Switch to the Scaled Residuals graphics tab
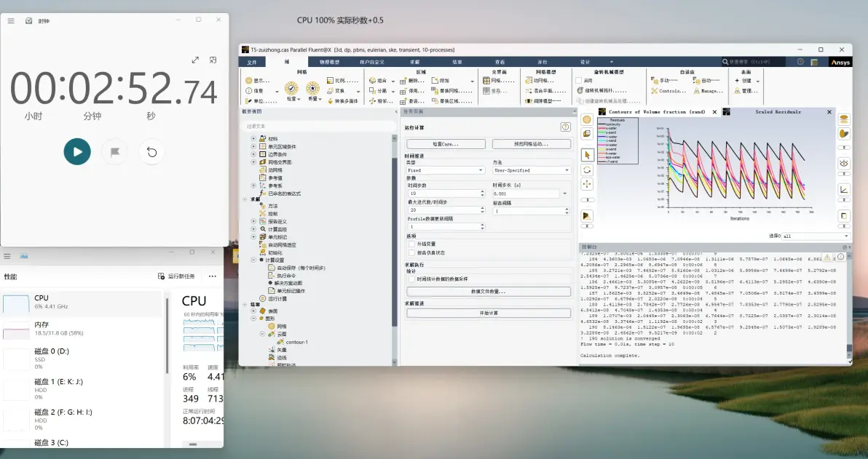868x459 pixels. coord(777,112)
